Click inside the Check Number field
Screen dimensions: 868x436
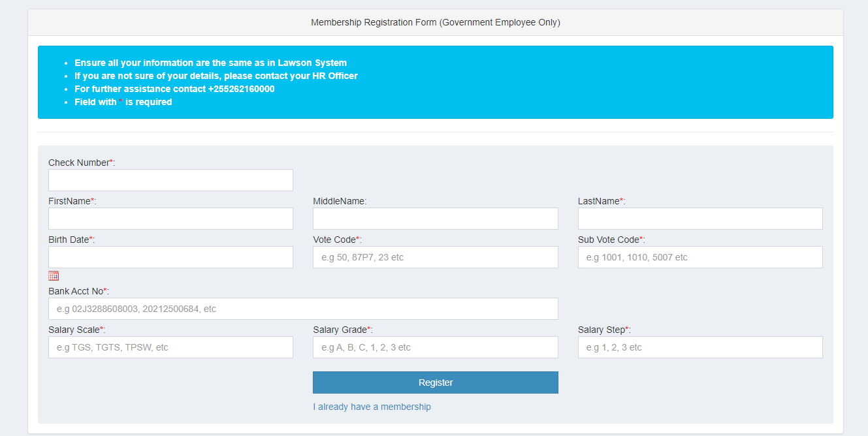click(170, 180)
